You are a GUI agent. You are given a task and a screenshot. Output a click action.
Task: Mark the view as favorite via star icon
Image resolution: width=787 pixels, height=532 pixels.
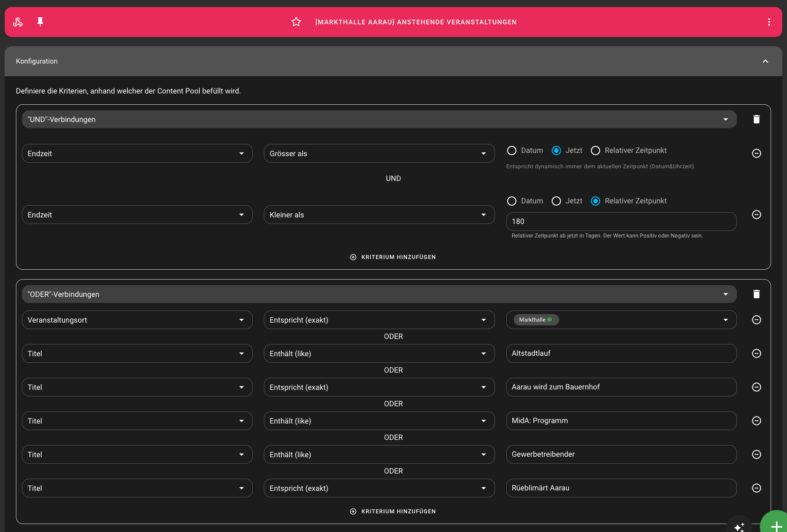coord(296,22)
